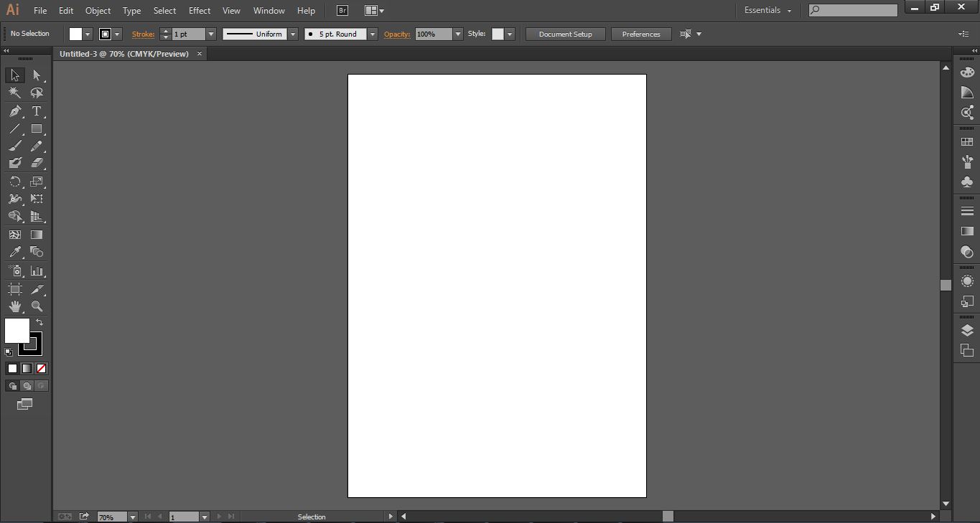
Task: Select the Pen tool
Action: click(14, 111)
